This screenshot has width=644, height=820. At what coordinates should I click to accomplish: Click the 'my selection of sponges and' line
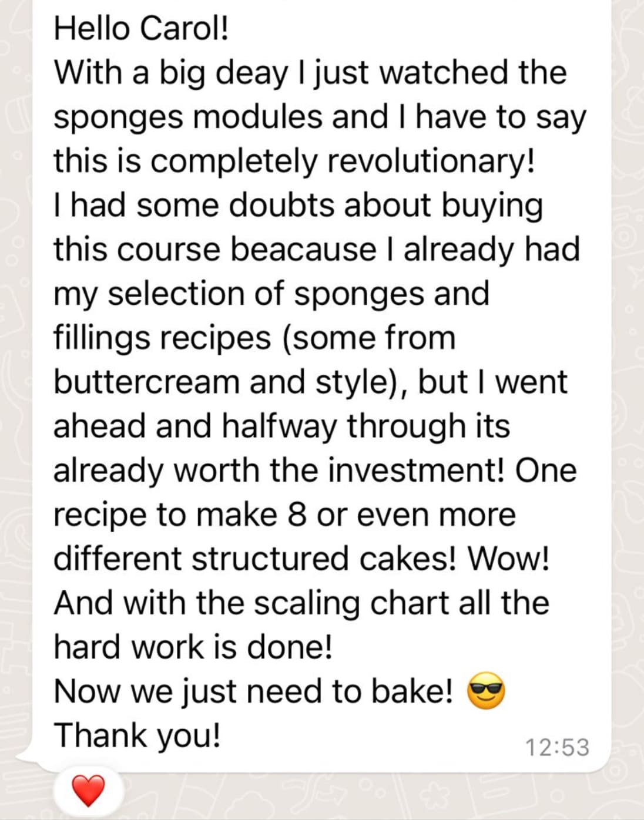click(271, 294)
